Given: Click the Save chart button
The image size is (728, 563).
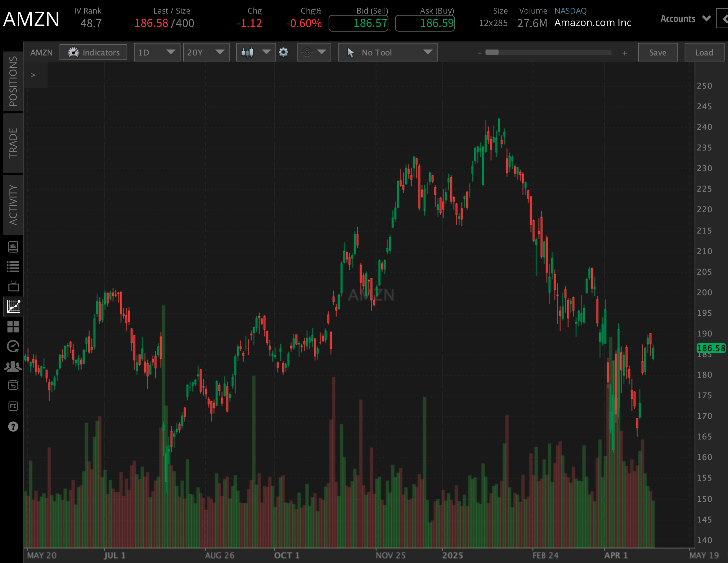Looking at the screenshot, I should (x=658, y=52).
